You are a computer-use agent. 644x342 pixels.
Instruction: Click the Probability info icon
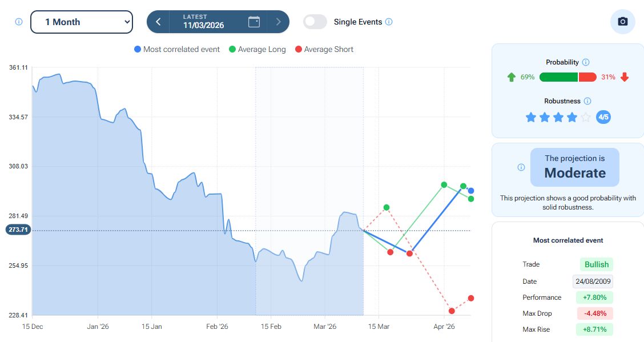pyautogui.click(x=586, y=62)
